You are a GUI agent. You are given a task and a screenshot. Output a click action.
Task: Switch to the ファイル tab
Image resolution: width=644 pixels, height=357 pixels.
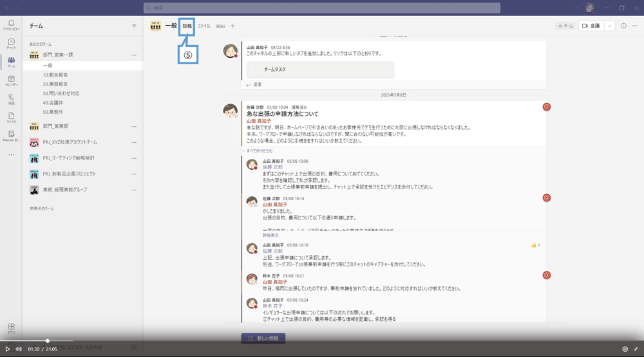(204, 26)
